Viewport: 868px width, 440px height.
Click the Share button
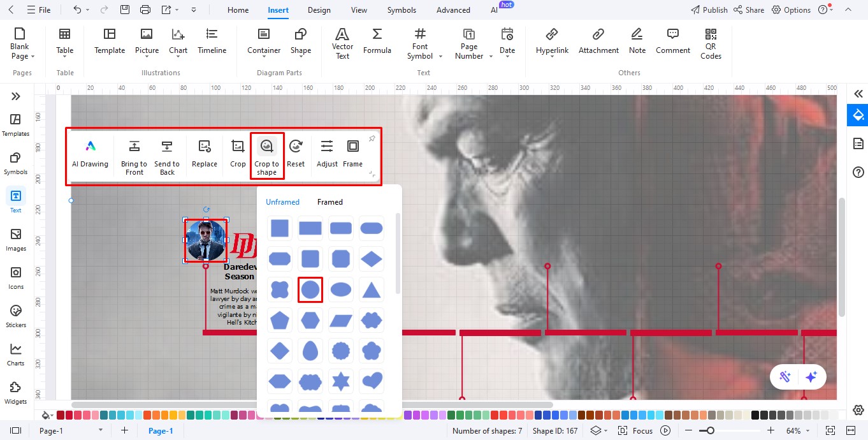point(749,10)
